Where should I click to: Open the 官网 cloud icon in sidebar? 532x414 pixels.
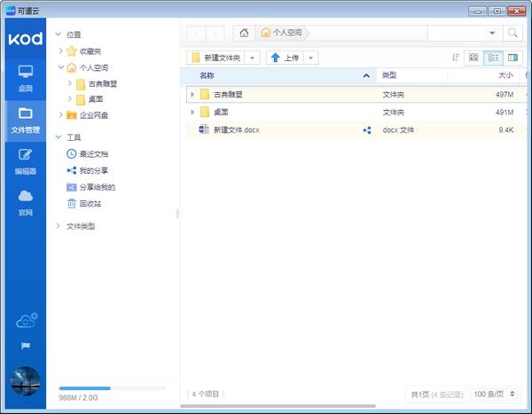[25, 201]
